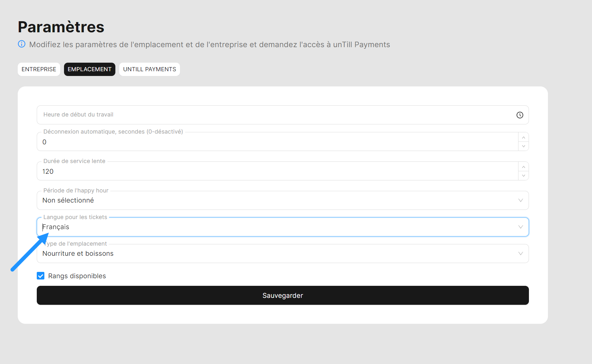This screenshot has width=592, height=364.
Task: Click the Français text in language field
Action: coord(56,227)
